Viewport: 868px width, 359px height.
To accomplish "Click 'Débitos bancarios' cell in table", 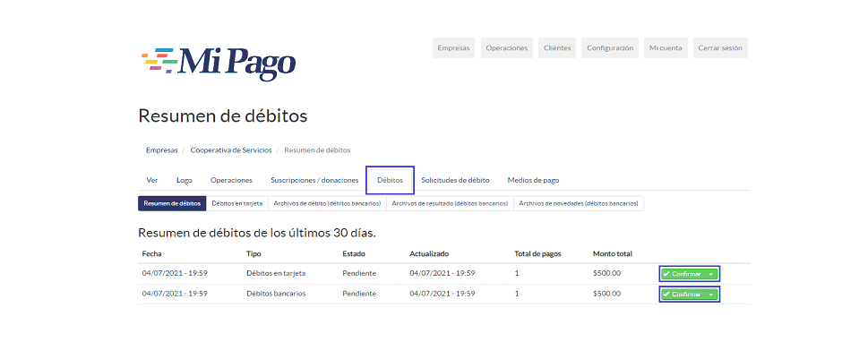I will pyautogui.click(x=276, y=294).
